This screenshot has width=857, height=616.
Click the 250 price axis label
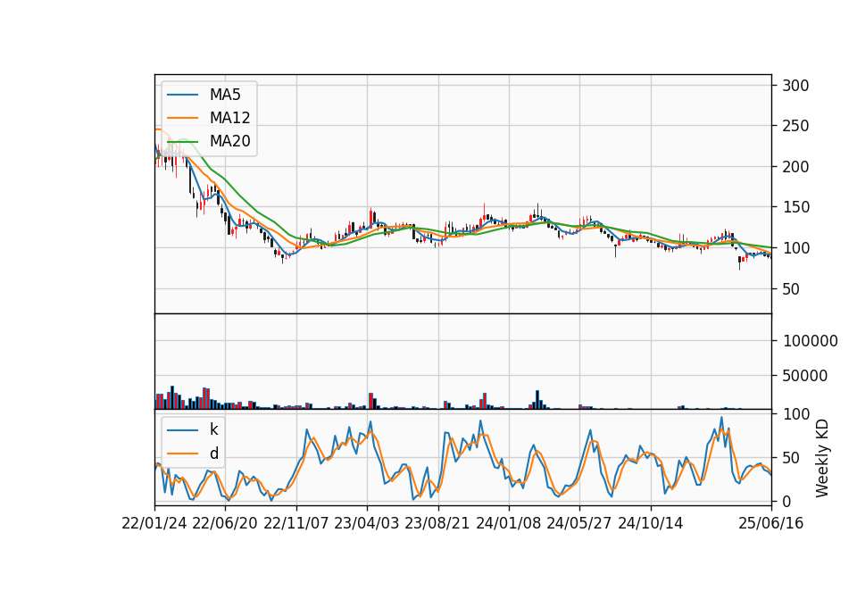(795, 126)
